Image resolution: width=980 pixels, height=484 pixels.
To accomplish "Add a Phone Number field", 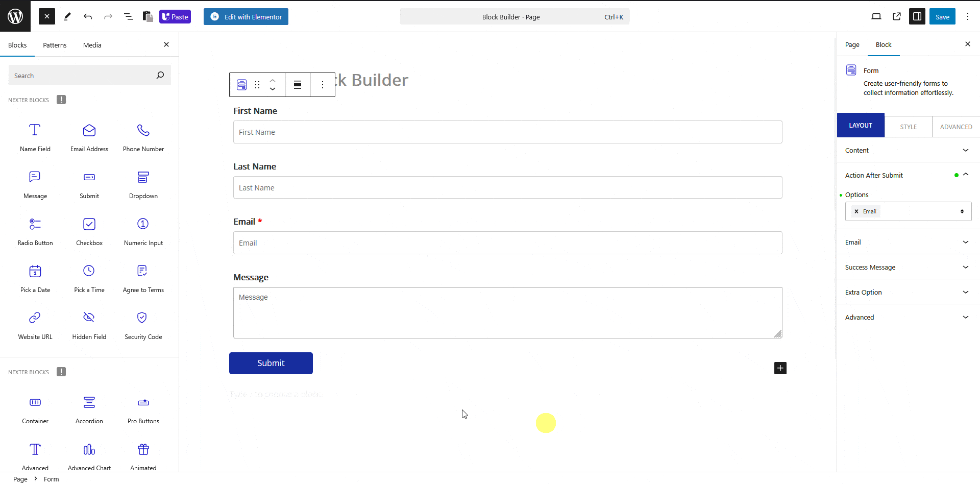I will click(x=143, y=137).
